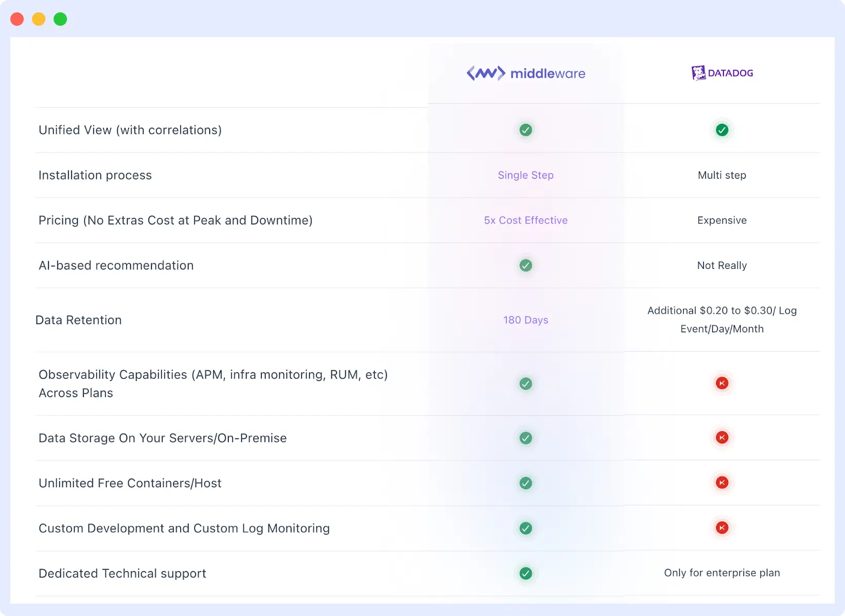Toggle the checkmark for Unlimited Free Containers
Viewport: 845px width, 616px height.
click(526, 483)
